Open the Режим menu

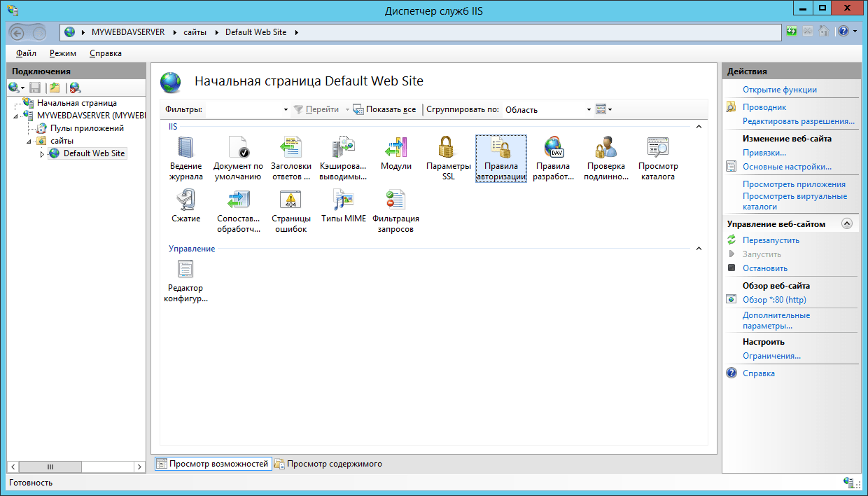tap(63, 53)
